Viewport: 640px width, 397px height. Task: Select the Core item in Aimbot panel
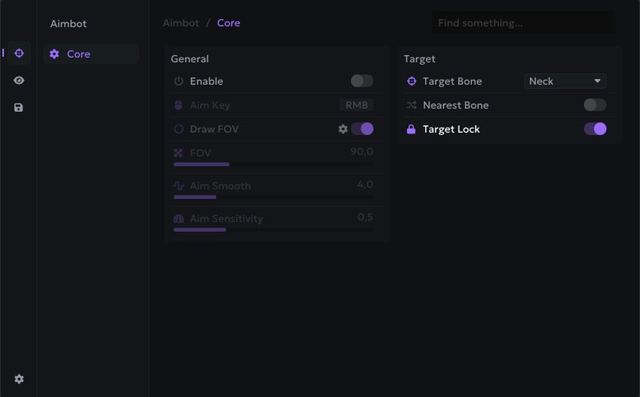91,54
